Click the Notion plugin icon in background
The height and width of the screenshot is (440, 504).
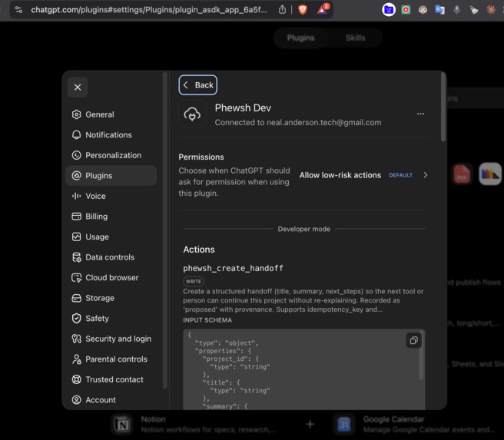pos(122,425)
